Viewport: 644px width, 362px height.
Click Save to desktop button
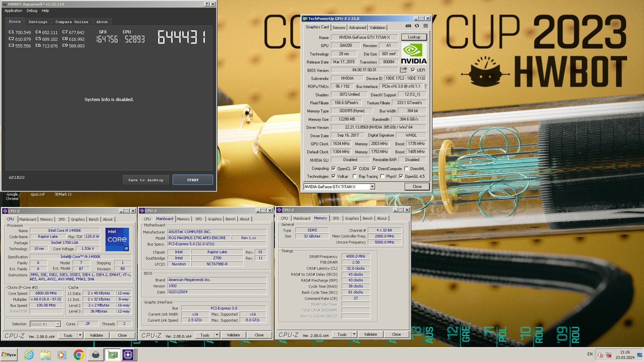(146, 180)
